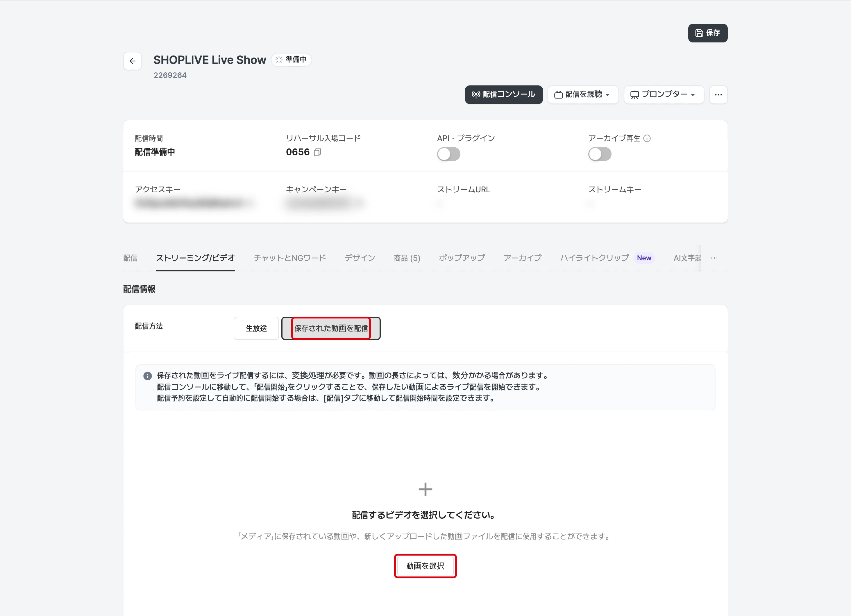
Task: Open the ポップアップ tab
Action: point(462,258)
